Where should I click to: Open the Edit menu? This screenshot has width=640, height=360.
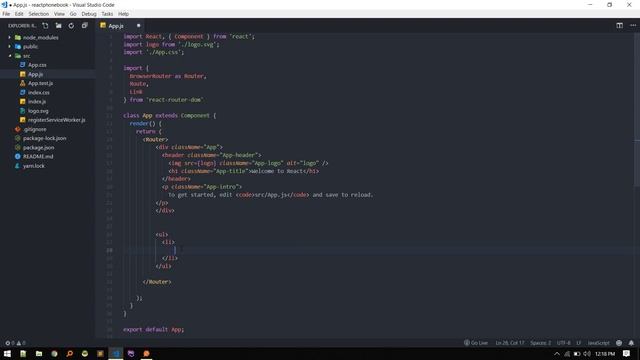[19, 14]
